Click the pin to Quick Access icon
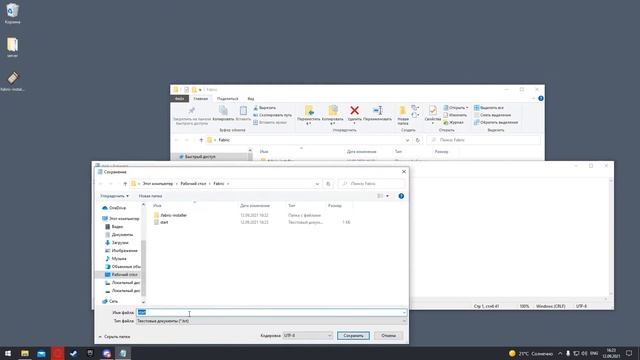Image resolution: width=640 pixels, height=360 pixels. click(x=191, y=111)
